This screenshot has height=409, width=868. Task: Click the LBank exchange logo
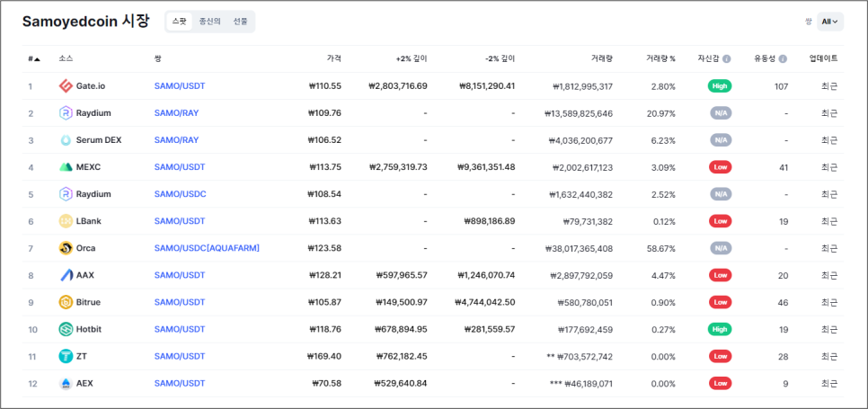(66, 221)
